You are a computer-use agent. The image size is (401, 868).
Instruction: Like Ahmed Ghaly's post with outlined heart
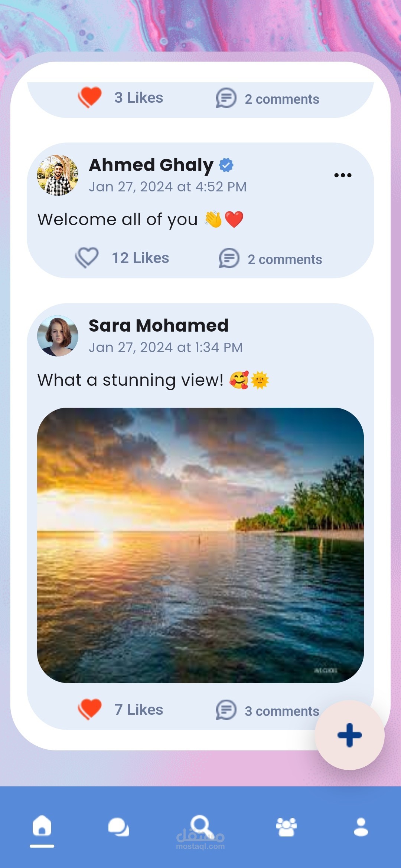pos(87,257)
